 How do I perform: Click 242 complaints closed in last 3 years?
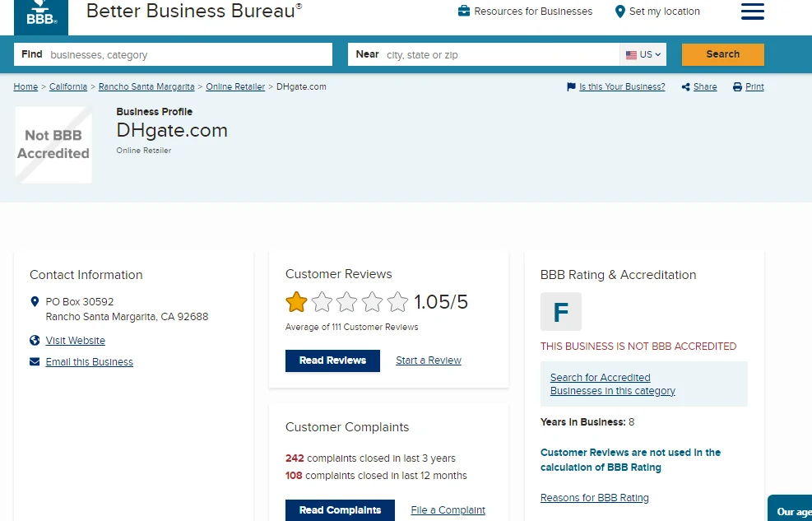point(370,458)
